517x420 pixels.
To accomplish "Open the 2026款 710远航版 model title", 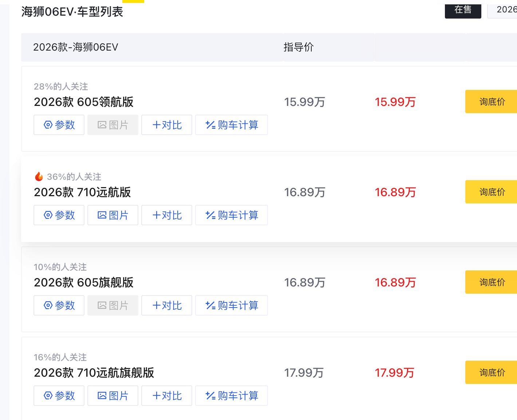I will coord(82,192).
